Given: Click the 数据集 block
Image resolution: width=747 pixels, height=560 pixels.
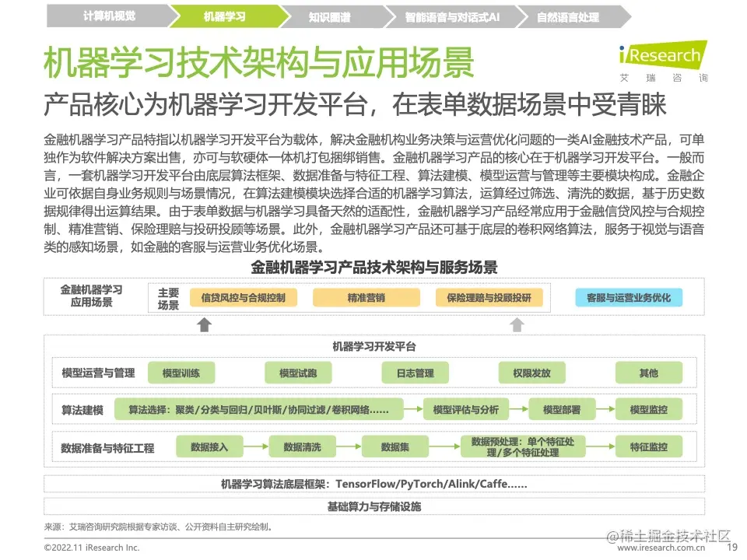Looking at the screenshot, I should 395,446.
